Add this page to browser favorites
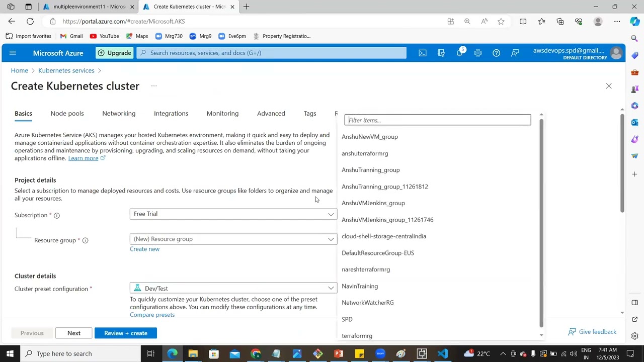This screenshot has width=644, height=362. tap(501, 21)
